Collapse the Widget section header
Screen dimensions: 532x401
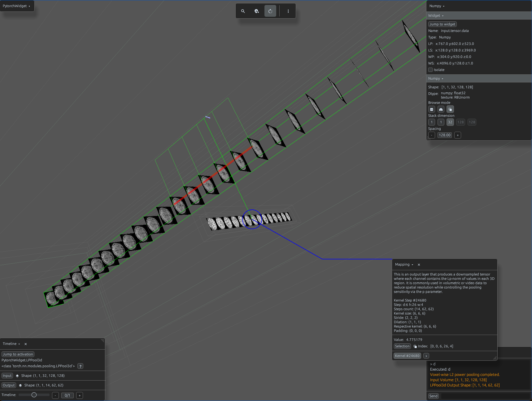tap(479, 15)
